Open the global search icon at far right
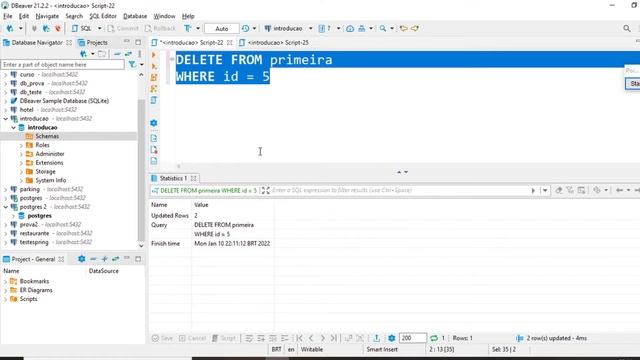Image resolution: width=640 pixels, height=360 pixels. click(x=627, y=29)
